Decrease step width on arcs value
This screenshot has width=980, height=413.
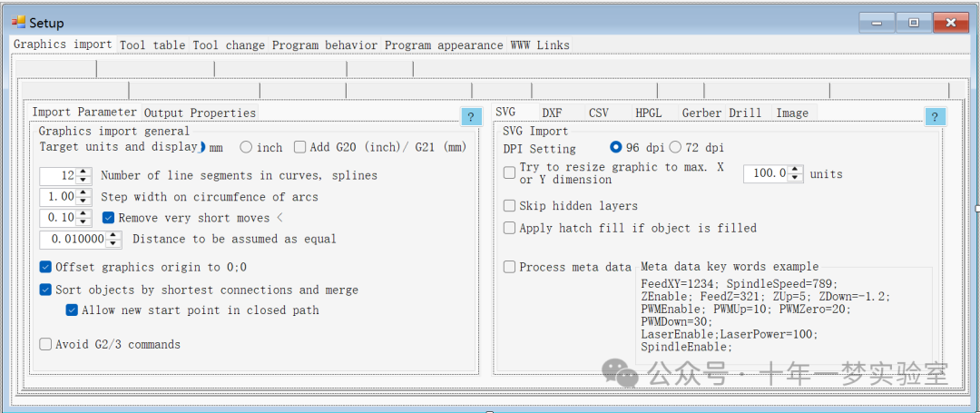(x=83, y=202)
